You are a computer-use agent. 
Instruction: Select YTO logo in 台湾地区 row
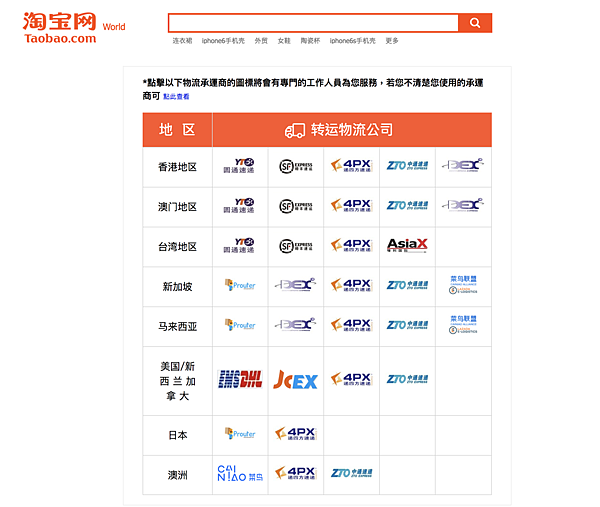239,245
